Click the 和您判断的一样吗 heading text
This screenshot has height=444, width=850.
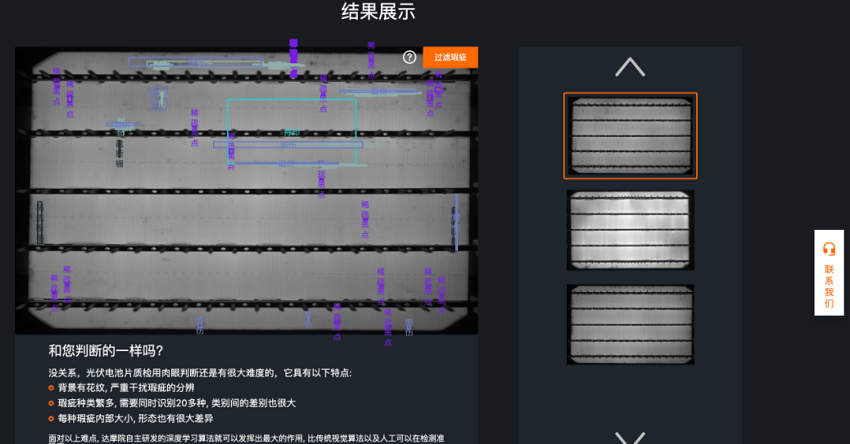(x=106, y=351)
